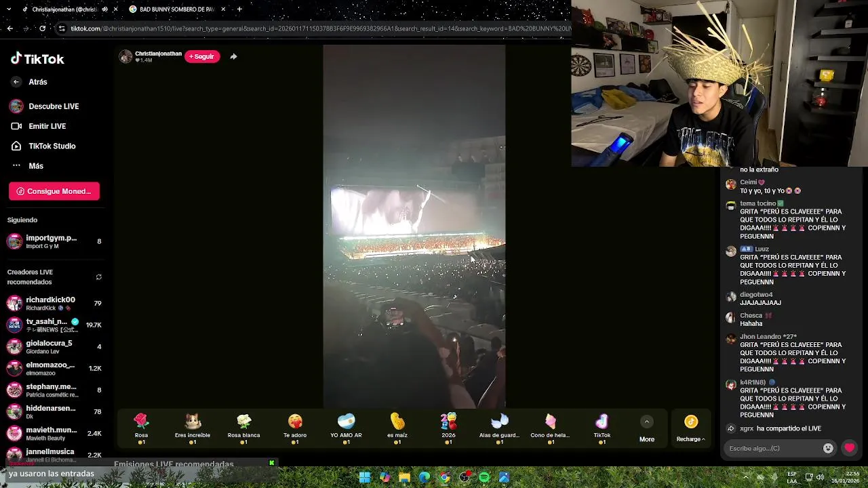The image size is (868, 488).
Task: Click Christianjonathan profile avatar
Action: [x=125, y=56]
